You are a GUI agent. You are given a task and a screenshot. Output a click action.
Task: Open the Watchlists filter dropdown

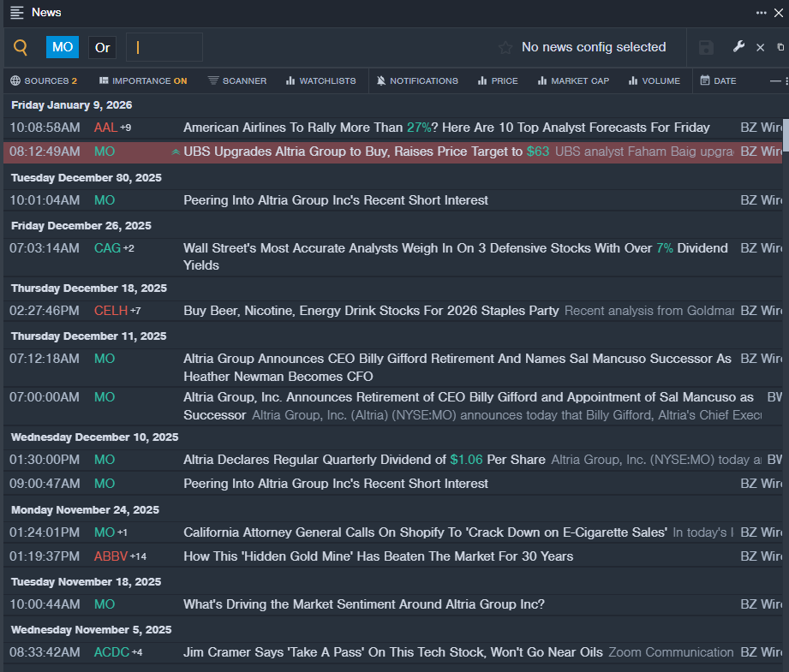click(x=320, y=81)
